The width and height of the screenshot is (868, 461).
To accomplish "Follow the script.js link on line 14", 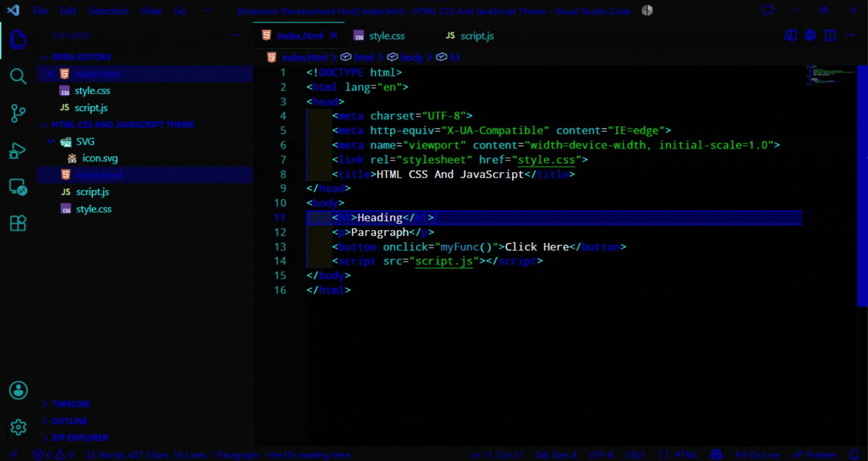I will 444,261.
